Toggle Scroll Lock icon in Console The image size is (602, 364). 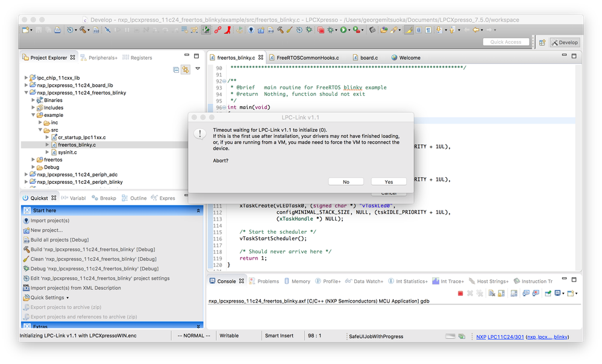pos(501,293)
